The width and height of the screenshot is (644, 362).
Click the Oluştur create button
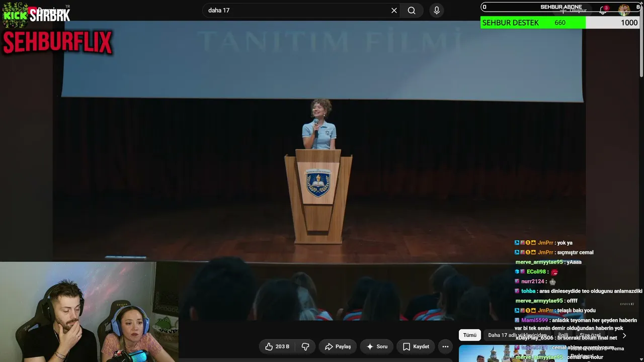tap(574, 10)
